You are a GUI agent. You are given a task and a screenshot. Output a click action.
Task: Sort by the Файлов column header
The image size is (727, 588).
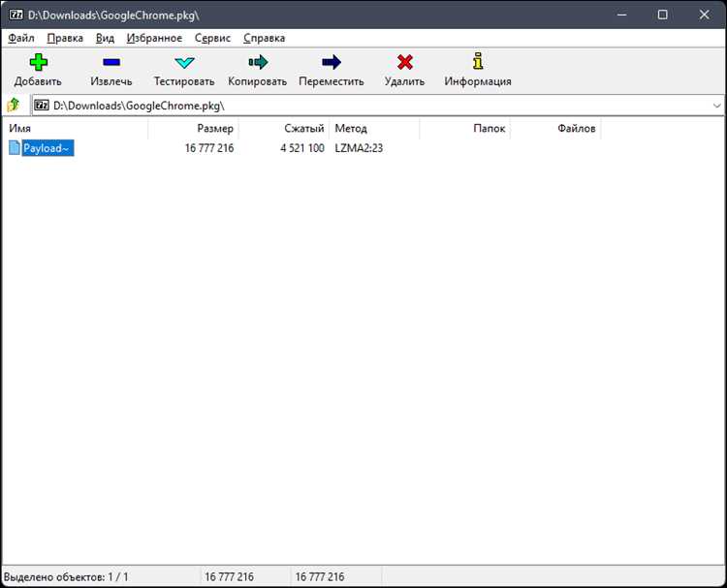click(555, 128)
